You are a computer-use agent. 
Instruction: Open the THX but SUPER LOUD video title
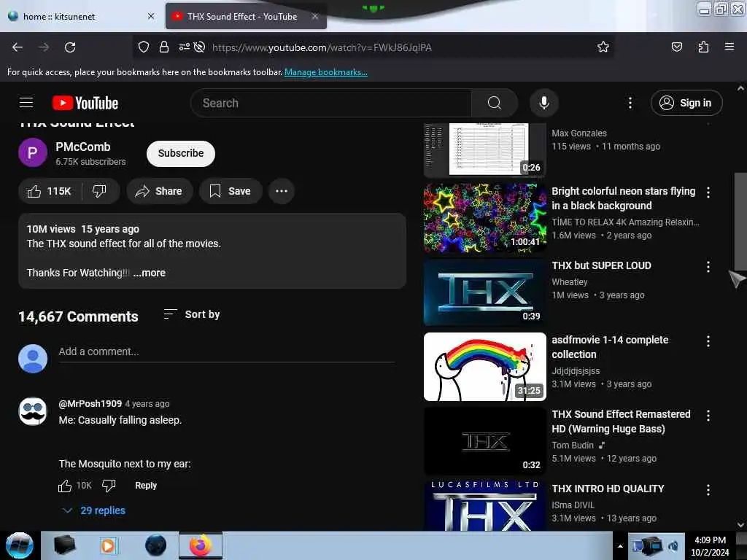[601, 265]
